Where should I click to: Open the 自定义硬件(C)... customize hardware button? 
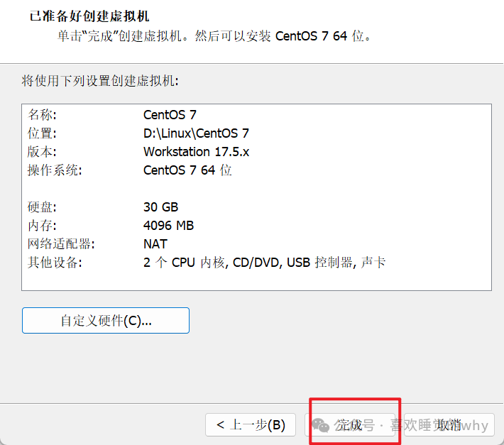click(106, 320)
